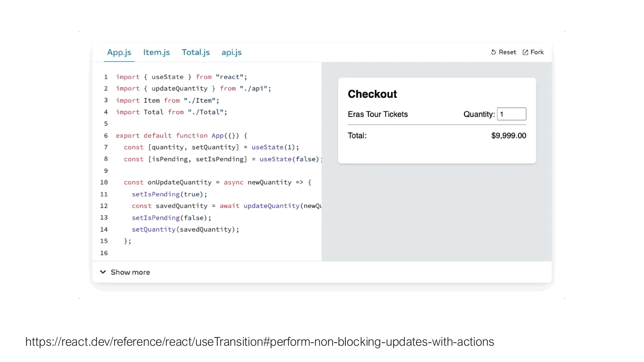Viewport: 644px width, 362px height.
Task: Open the Item.js tab
Action: [x=156, y=52]
